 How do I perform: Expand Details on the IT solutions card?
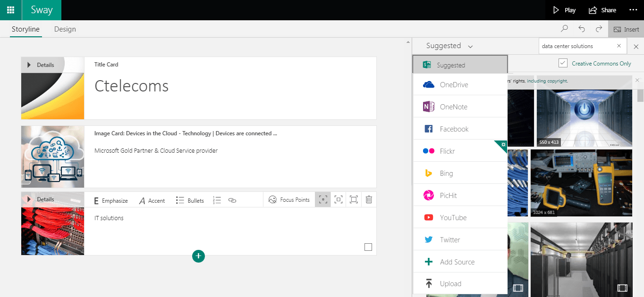41,199
